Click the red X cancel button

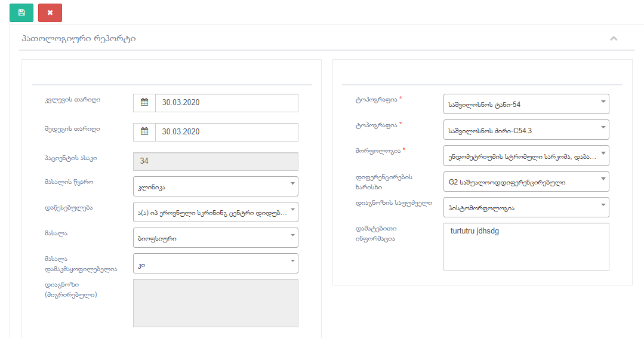50,13
